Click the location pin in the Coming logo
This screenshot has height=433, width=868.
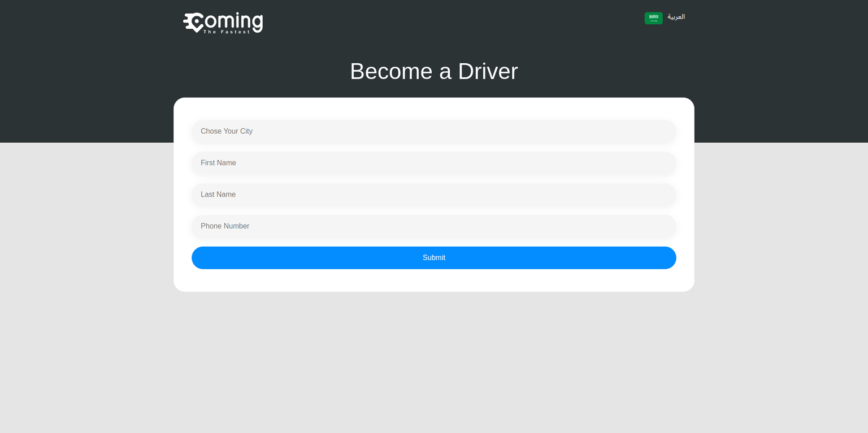tap(192, 21)
